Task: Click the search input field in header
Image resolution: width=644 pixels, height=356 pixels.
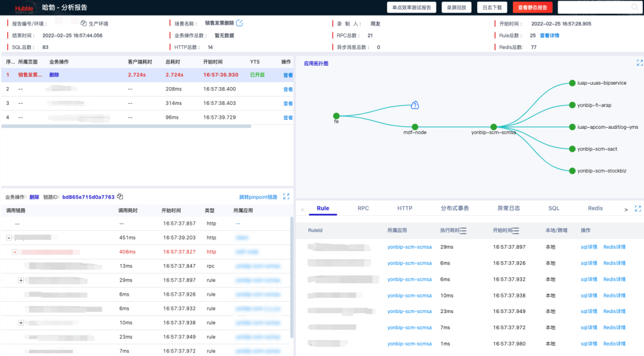Action: (595, 7)
